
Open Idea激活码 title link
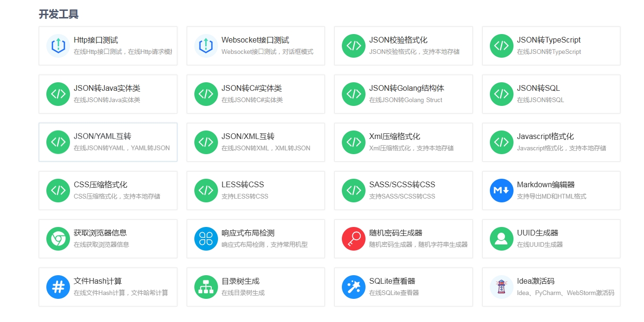pyautogui.click(x=536, y=281)
